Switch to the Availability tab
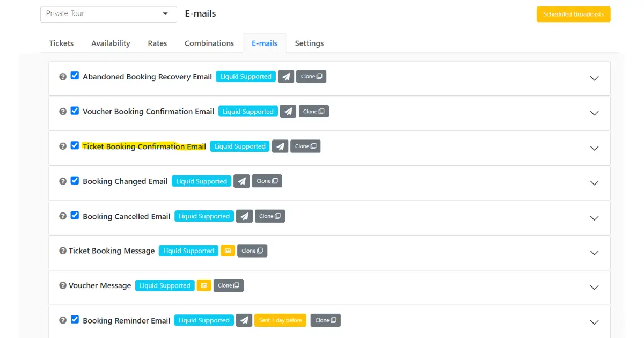Viewport: 644px width, 338px height. [x=111, y=43]
